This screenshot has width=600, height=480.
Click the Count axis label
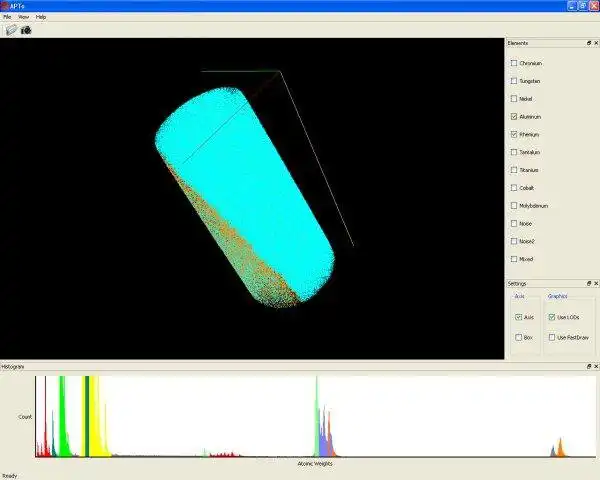[25, 416]
